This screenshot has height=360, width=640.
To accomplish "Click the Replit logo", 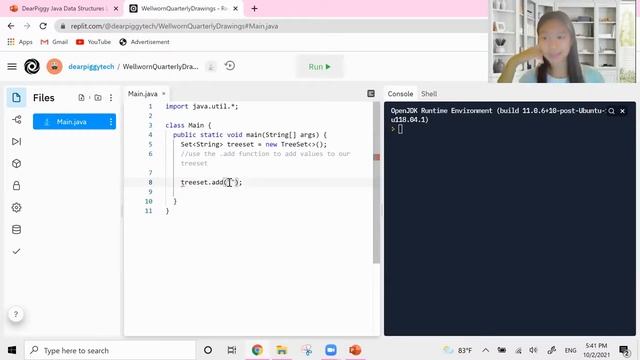I will pyautogui.click(x=32, y=66).
